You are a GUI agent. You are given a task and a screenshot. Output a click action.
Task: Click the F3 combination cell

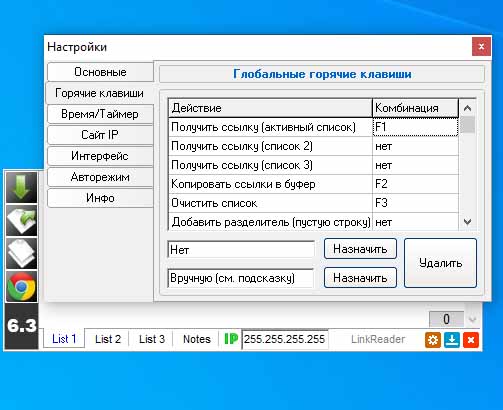pyautogui.click(x=415, y=203)
